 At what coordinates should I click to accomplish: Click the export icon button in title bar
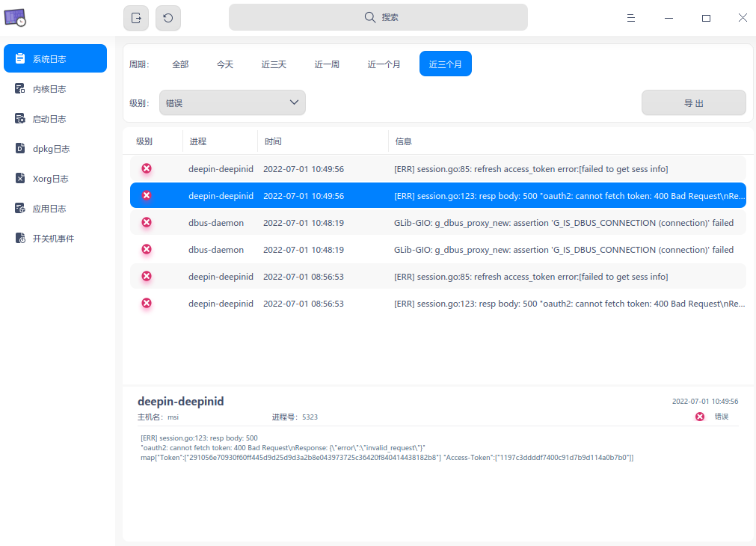pyautogui.click(x=136, y=18)
